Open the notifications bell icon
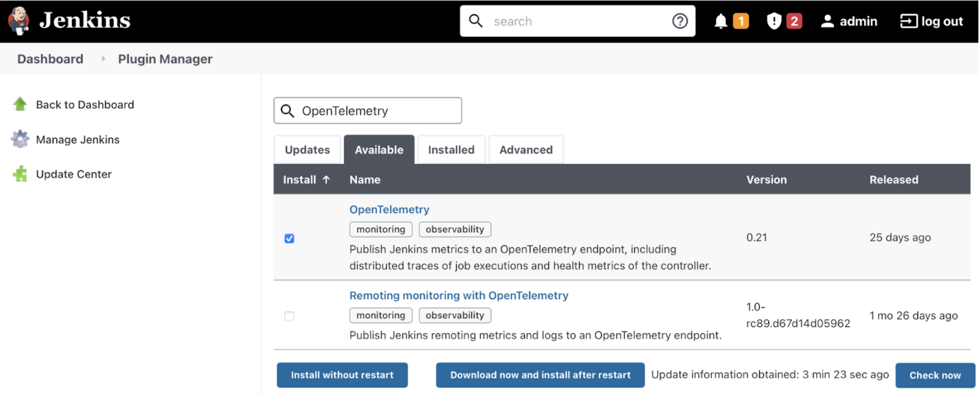 [721, 21]
